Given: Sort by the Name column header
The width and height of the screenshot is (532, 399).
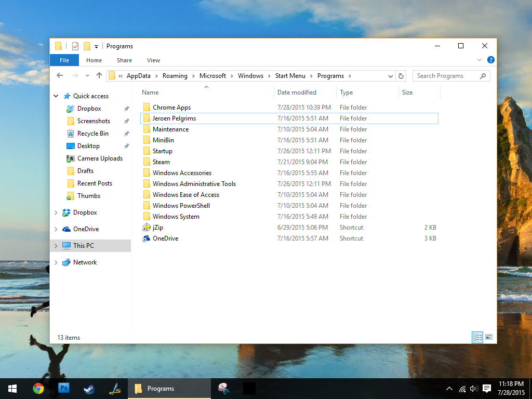Looking at the screenshot, I should (x=207, y=92).
